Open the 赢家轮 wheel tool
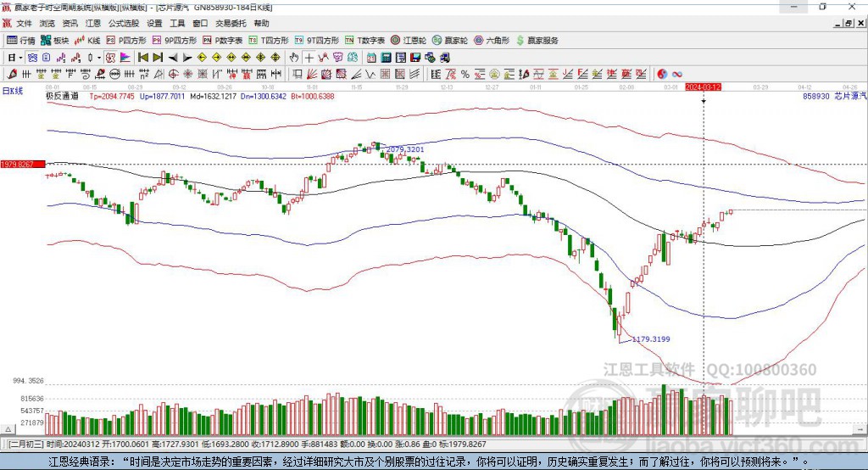The height and width of the screenshot is (470, 868). point(450,41)
